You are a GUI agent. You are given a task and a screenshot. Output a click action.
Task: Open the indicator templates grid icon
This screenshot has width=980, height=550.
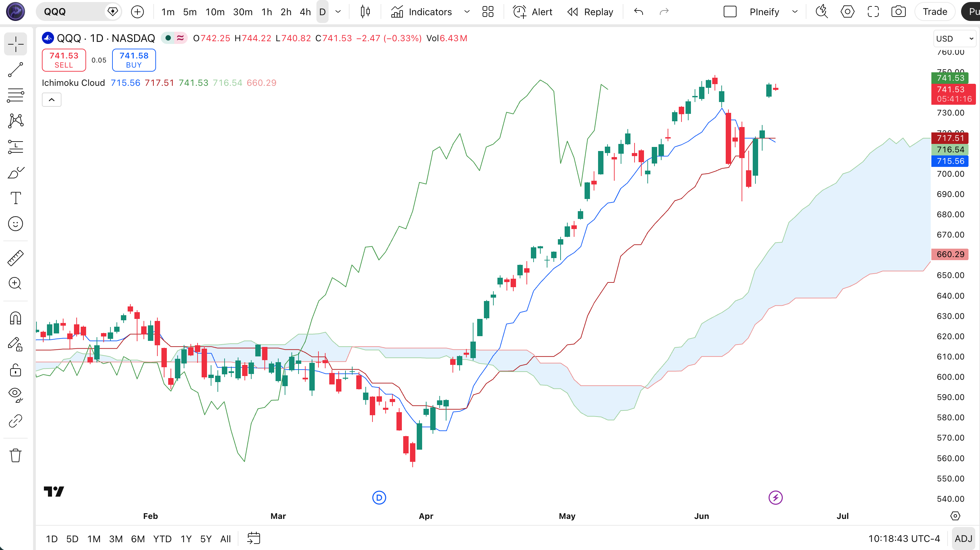[488, 12]
